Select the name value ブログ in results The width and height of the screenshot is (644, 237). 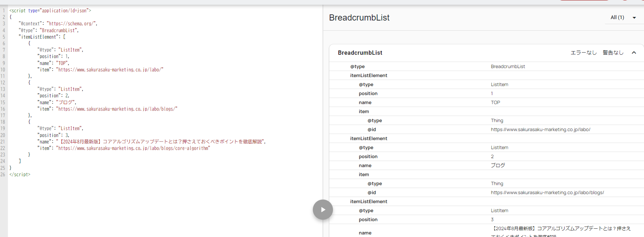[498, 165]
